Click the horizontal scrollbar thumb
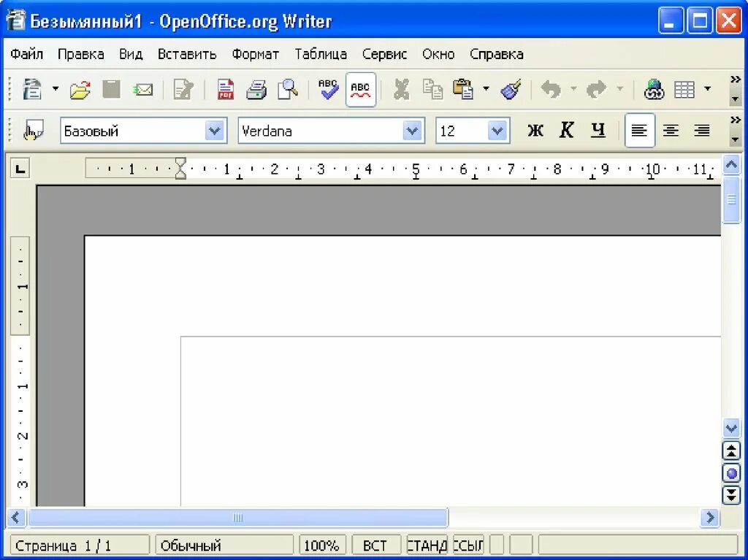 click(237, 518)
